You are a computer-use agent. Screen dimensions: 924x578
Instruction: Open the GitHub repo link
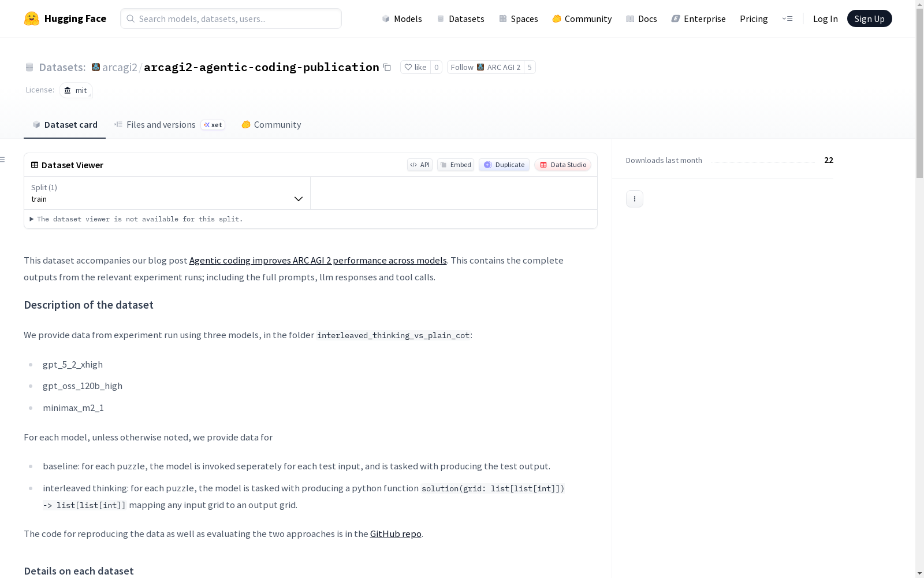(x=396, y=533)
